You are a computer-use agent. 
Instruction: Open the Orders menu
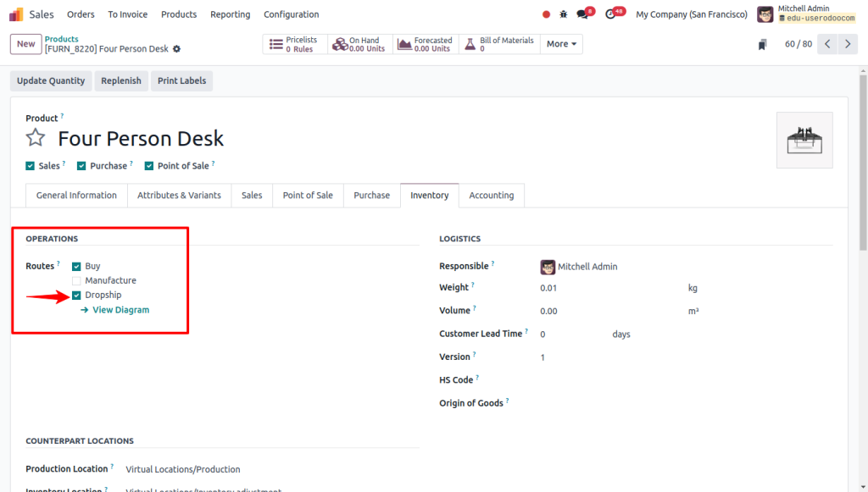[81, 14]
